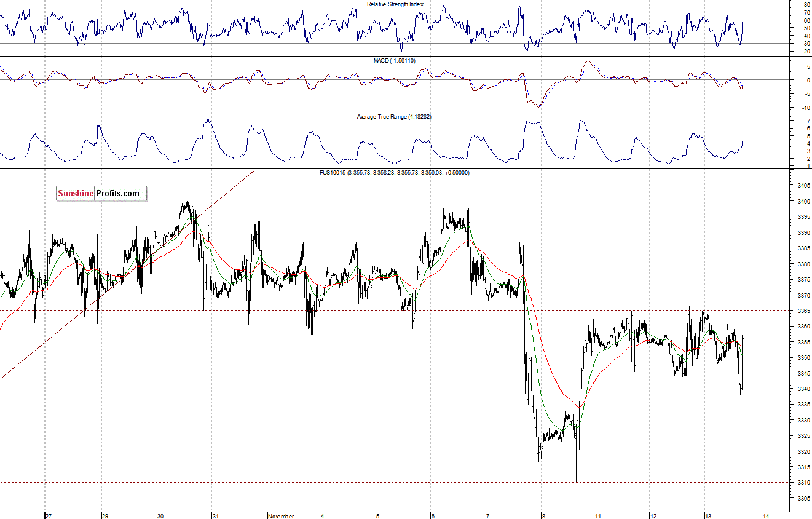Click the 11 date label on time axis

click(x=597, y=516)
